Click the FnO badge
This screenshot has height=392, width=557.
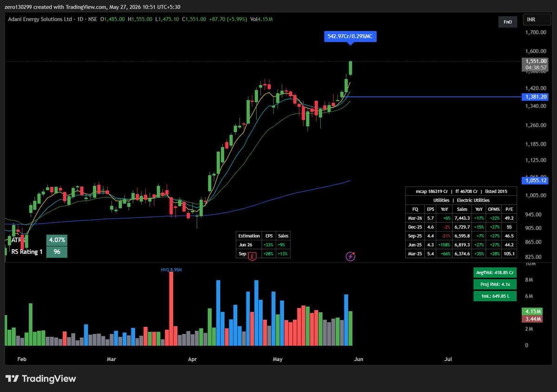[507, 22]
